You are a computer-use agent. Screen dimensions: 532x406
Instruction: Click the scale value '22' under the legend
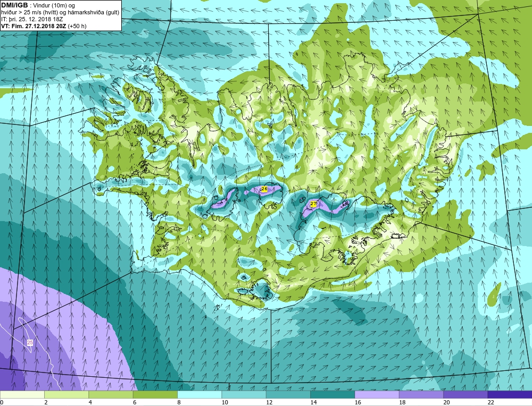click(491, 402)
